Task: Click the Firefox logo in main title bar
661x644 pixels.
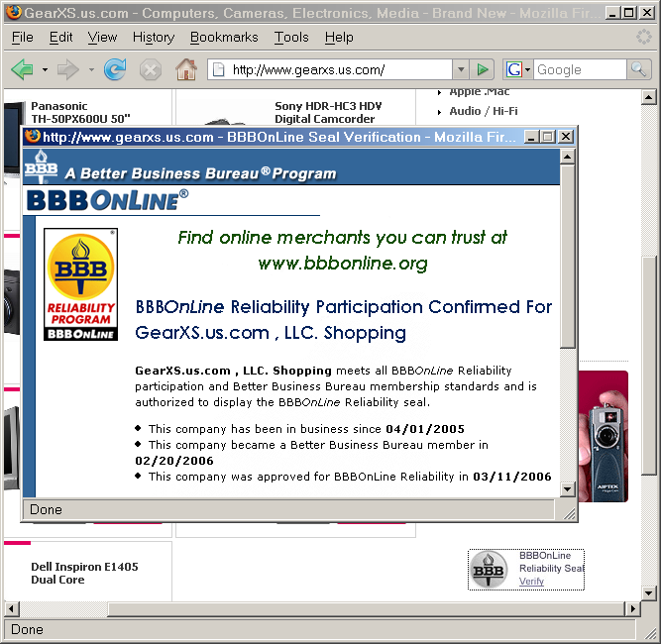Action: click(x=13, y=13)
